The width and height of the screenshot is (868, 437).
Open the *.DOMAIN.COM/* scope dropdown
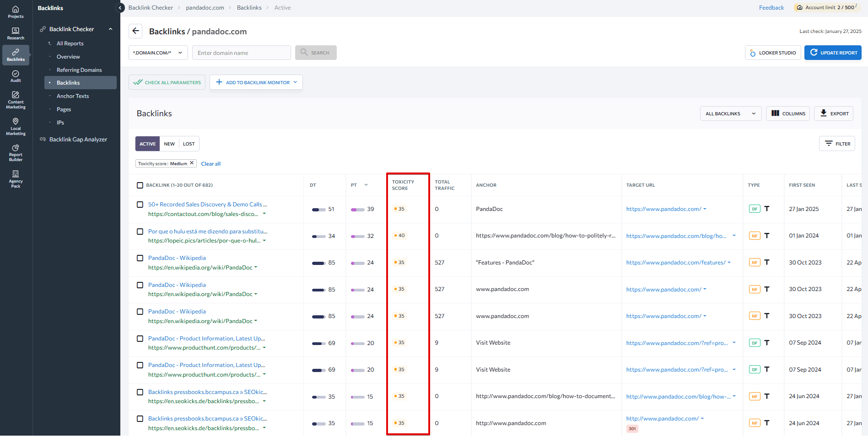(158, 53)
